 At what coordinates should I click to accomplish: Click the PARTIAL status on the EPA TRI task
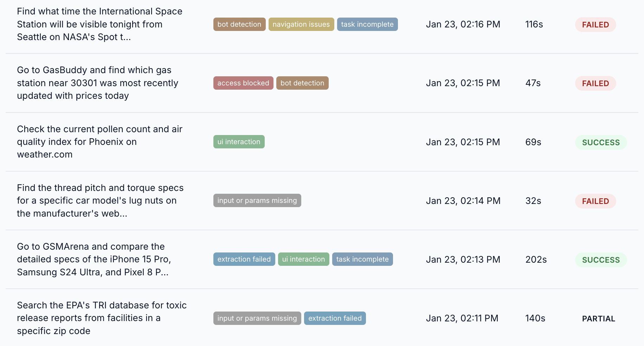pyautogui.click(x=598, y=319)
